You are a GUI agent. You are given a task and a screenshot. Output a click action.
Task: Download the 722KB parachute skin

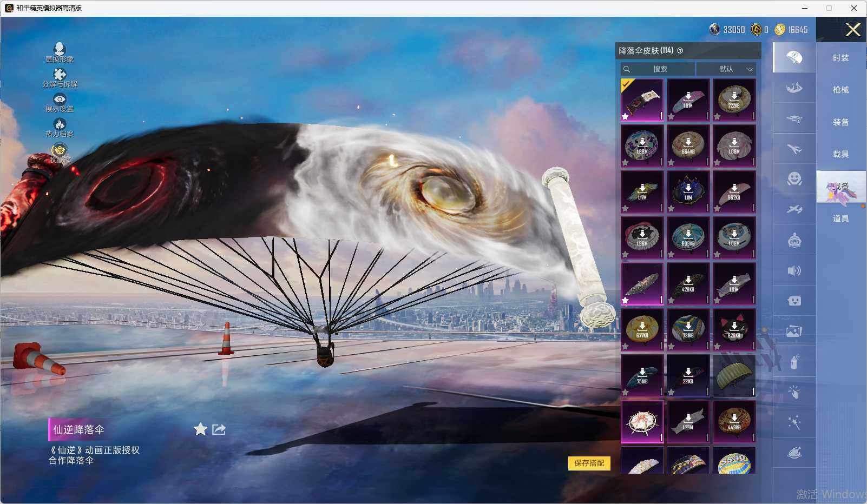click(x=734, y=100)
